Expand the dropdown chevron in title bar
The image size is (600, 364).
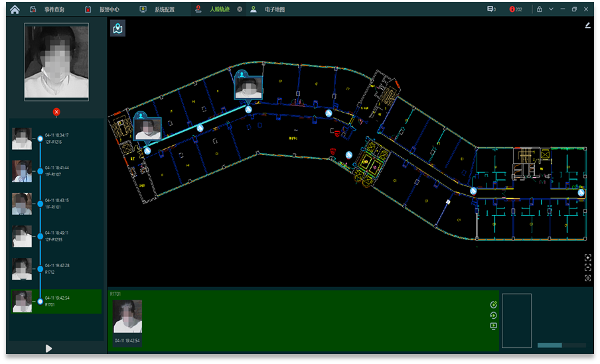pos(551,9)
